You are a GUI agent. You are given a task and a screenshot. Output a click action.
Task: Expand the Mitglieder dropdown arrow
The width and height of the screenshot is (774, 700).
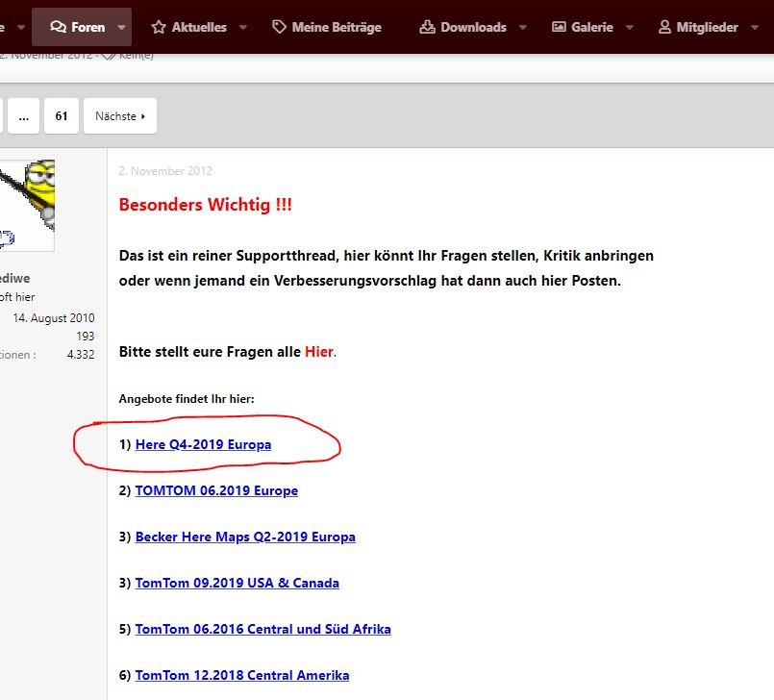pyautogui.click(x=754, y=27)
